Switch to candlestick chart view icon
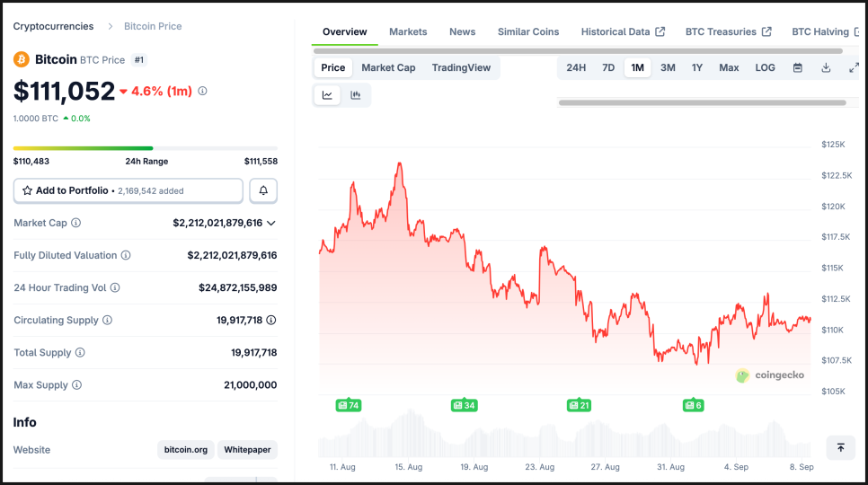Screen dimensions: 868x485 coord(356,95)
